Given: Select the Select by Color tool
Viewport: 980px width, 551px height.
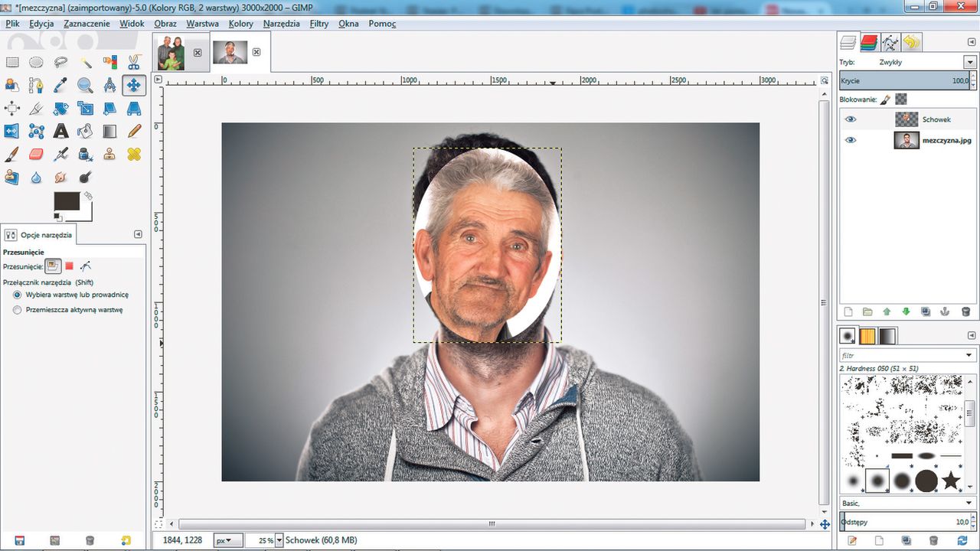Looking at the screenshot, I should point(109,62).
